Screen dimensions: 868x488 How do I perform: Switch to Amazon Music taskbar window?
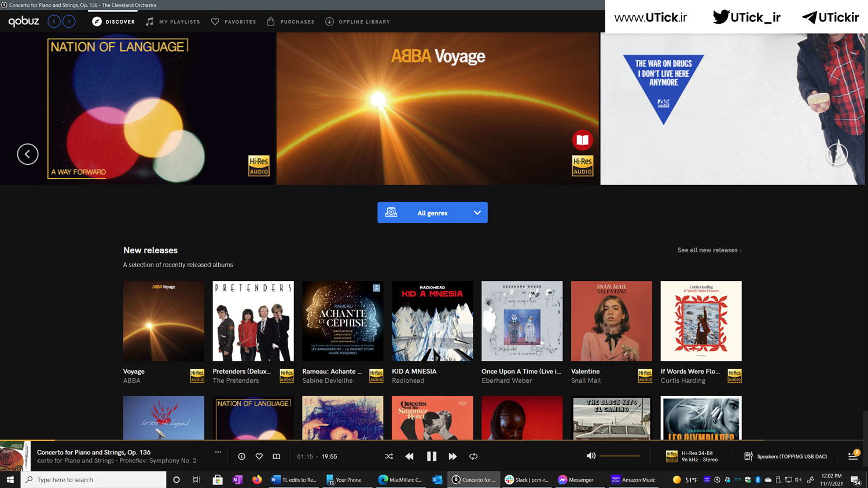[634, 479]
